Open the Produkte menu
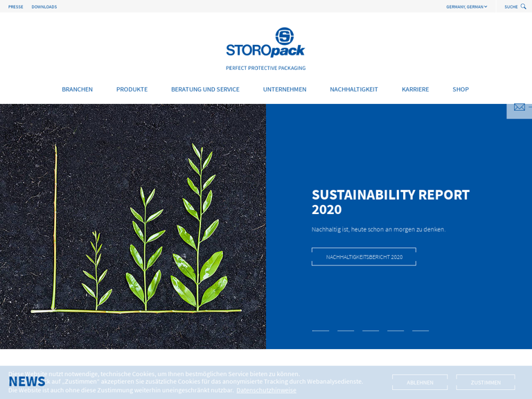This screenshot has width=532, height=399. [x=132, y=89]
